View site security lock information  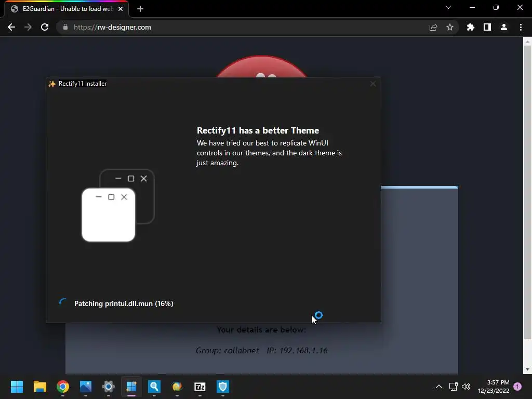point(65,27)
